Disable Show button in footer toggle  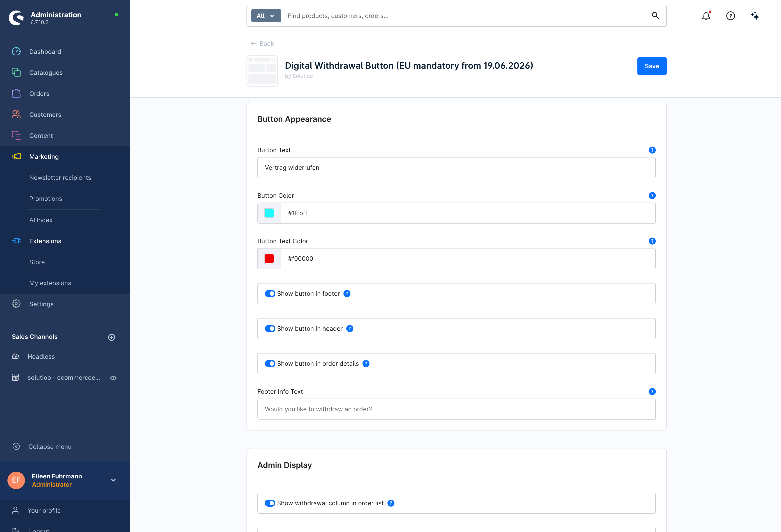pyautogui.click(x=270, y=294)
